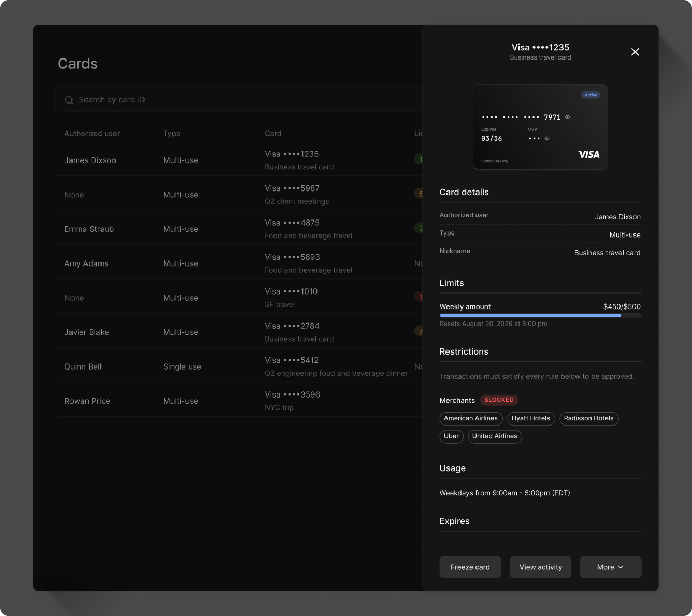Search by card ID field

pos(238,99)
